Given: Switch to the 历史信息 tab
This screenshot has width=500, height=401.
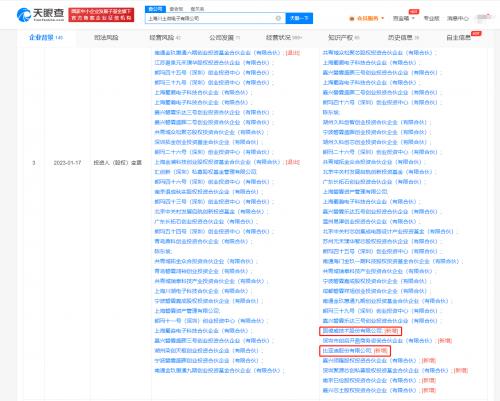Looking at the screenshot, I should tap(403, 38).
